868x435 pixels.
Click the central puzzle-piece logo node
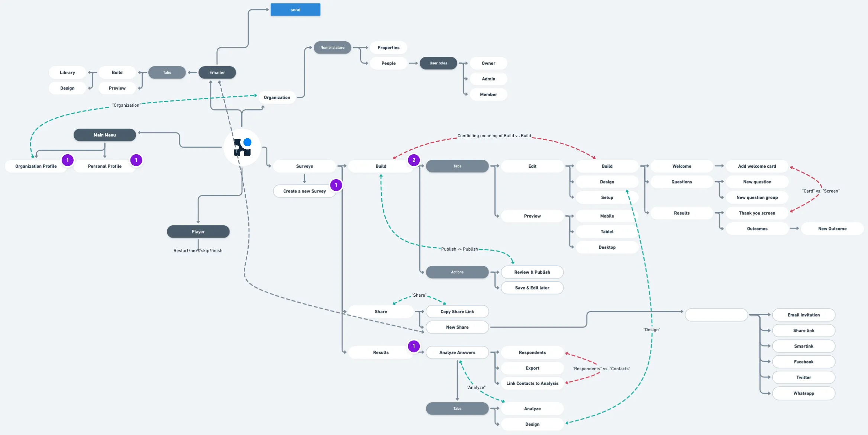coord(242,147)
